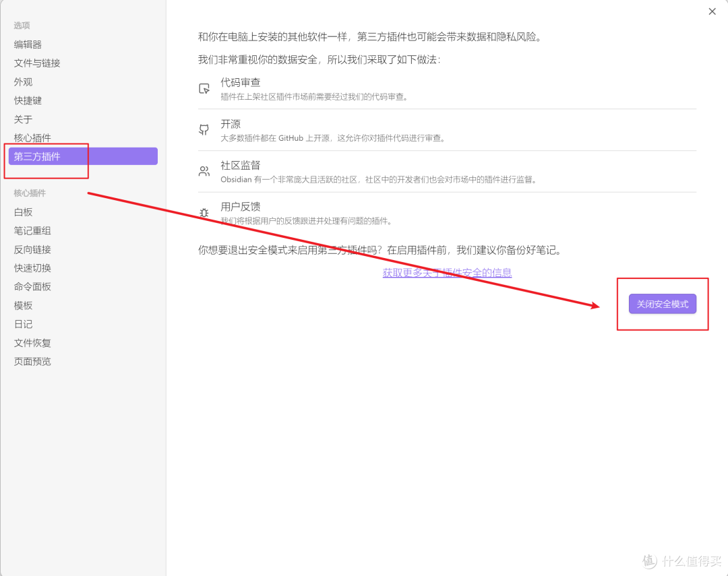Open the 获取更多关于插件安全的信息 link
This screenshot has height=576, width=728.
pyautogui.click(x=447, y=273)
